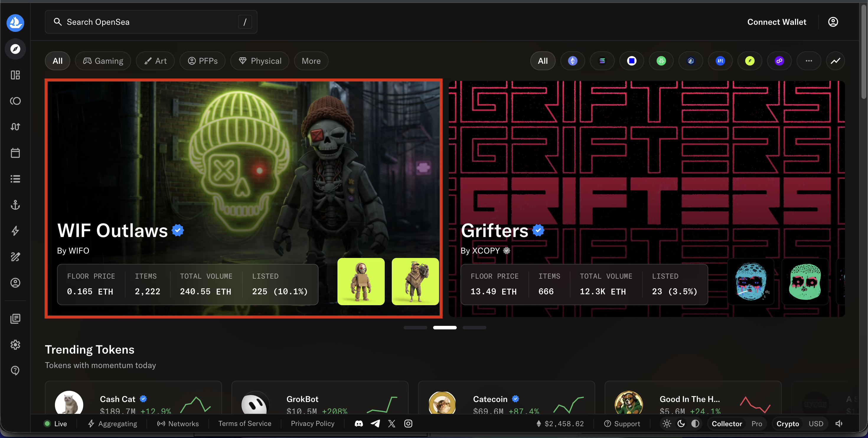The image size is (868, 438).
Task: Open the swap arrows icon in sidebar
Action: tap(15, 127)
